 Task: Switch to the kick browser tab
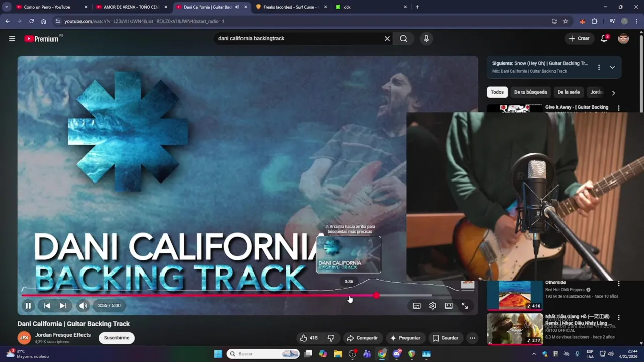click(371, 7)
